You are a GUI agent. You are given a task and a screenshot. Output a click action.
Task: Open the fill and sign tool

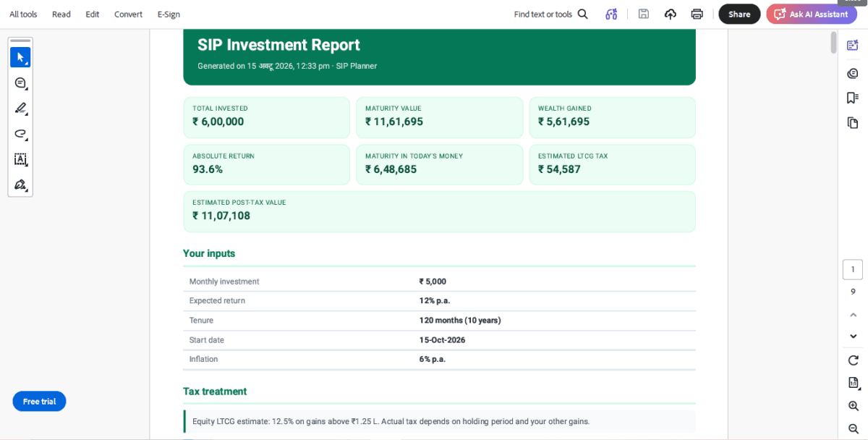(20, 185)
